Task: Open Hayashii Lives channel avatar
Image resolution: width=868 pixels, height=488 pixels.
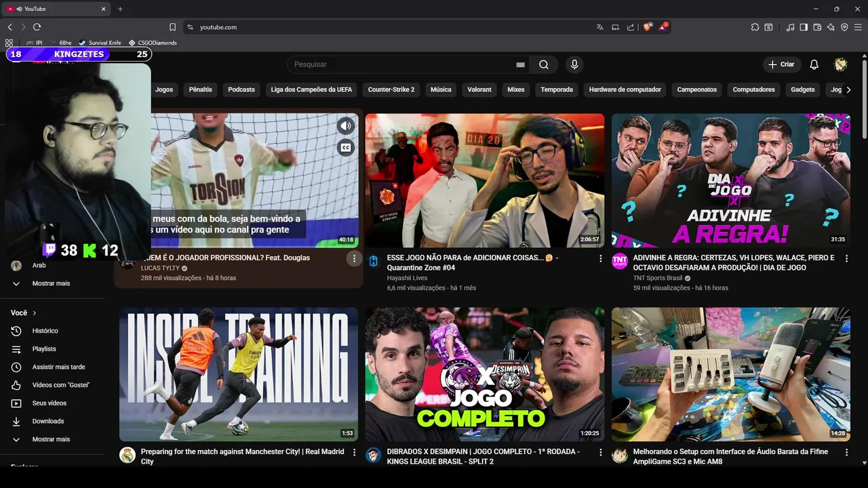Action: pyautogui.click(x=374, y=261)
